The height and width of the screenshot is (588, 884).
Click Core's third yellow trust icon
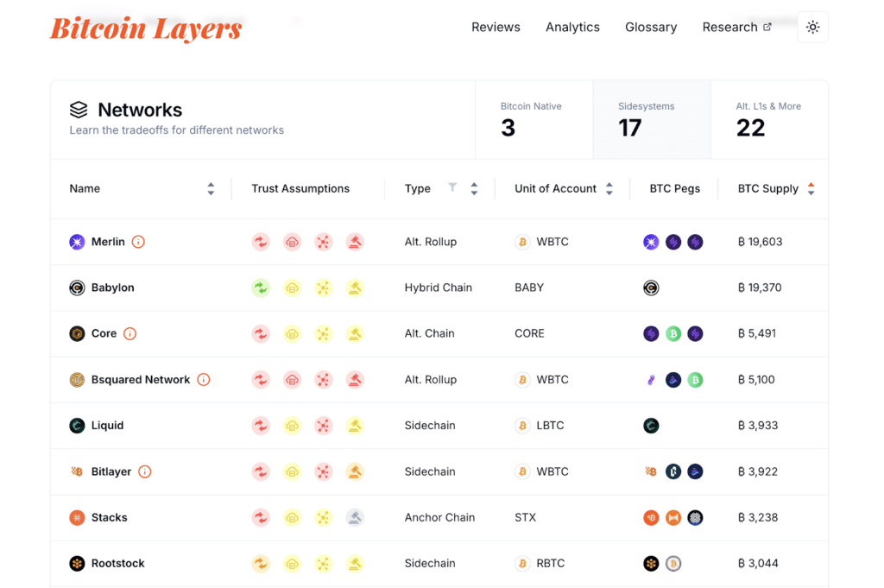(x=323, y=333)
